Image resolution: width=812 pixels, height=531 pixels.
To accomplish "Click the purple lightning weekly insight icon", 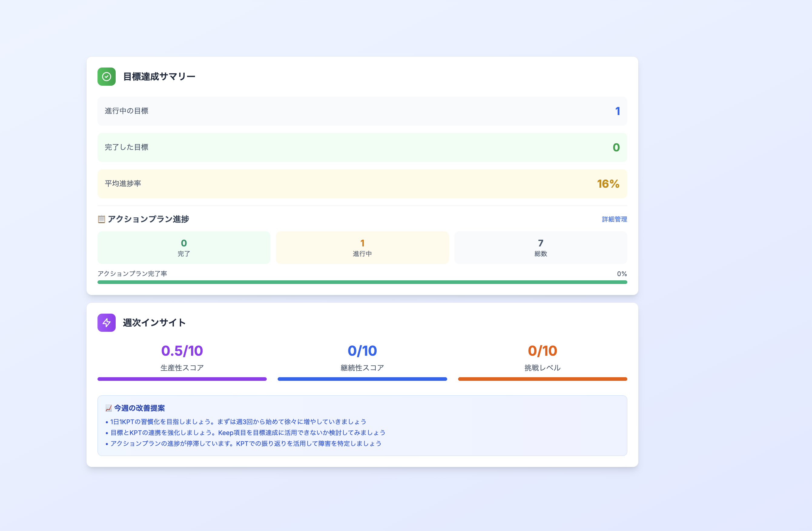I will tap(107, 322).
